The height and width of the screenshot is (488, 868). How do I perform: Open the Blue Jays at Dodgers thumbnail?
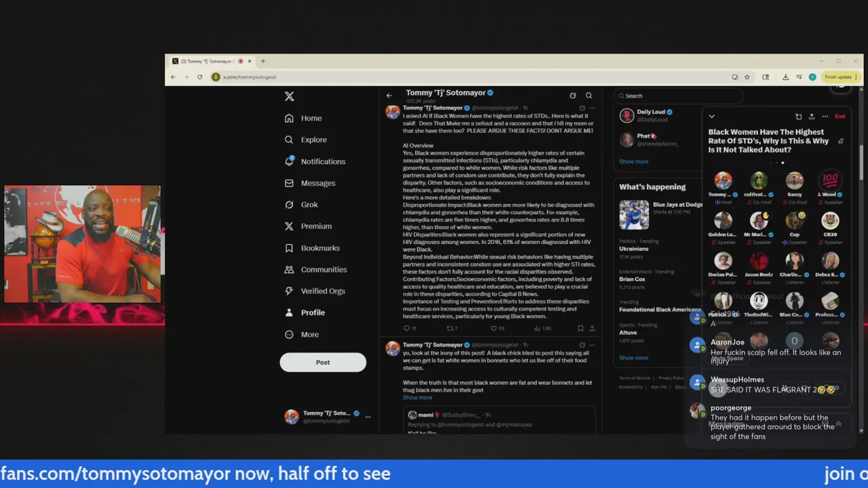pyautogui.click(x=634, y=214)
